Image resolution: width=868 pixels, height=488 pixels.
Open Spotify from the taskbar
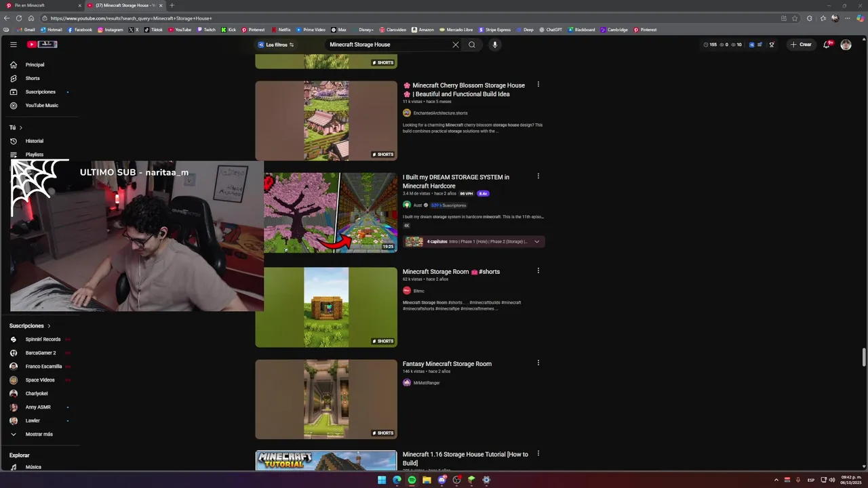pos(412,480)
